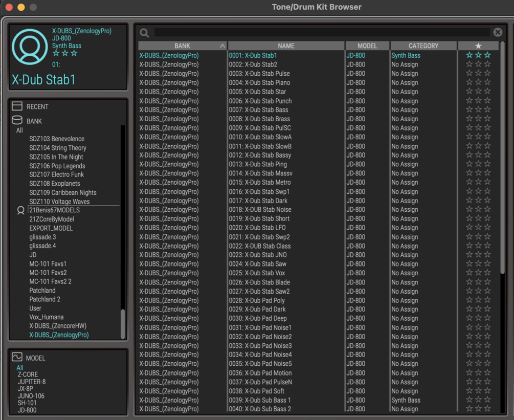
Task: Select tone 0040: X-Dub Sub Bass 2
Action: [x=260, y=409]
